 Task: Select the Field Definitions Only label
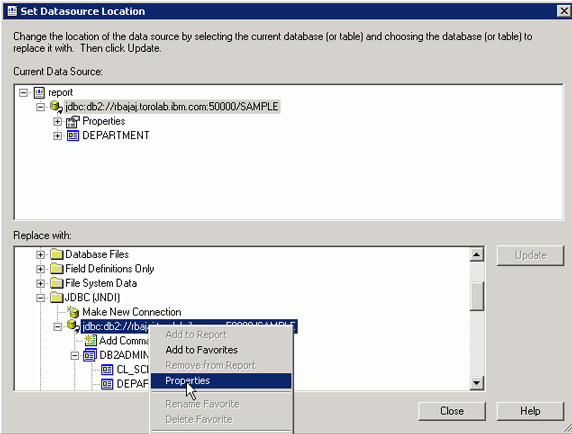coord(110,269)
